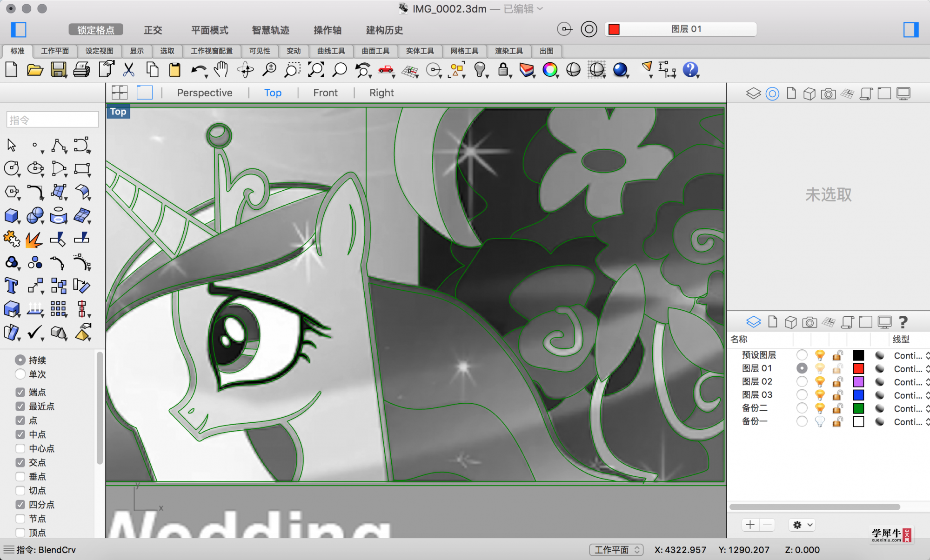The image size is (930, 560).
Task: Select the blue box solid tool
Action: coord(12,216)
